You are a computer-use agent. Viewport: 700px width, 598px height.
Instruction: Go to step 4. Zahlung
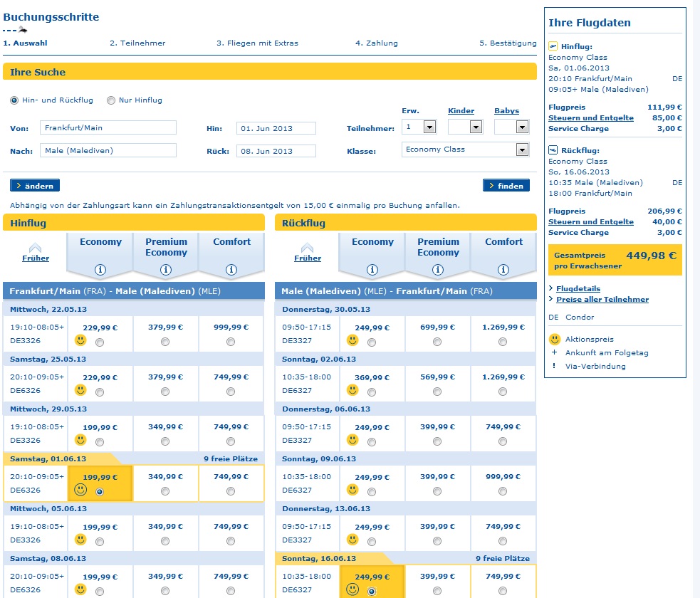point(376,43)
